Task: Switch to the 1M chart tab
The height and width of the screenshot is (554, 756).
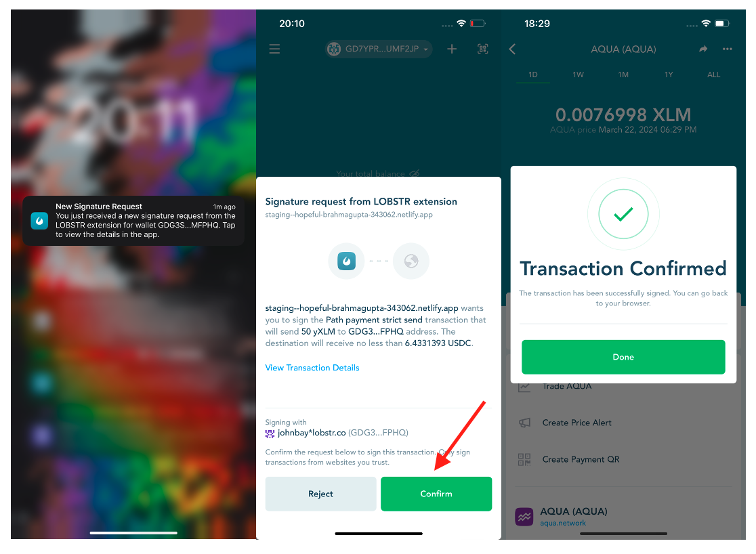Action: click(623, 74)
